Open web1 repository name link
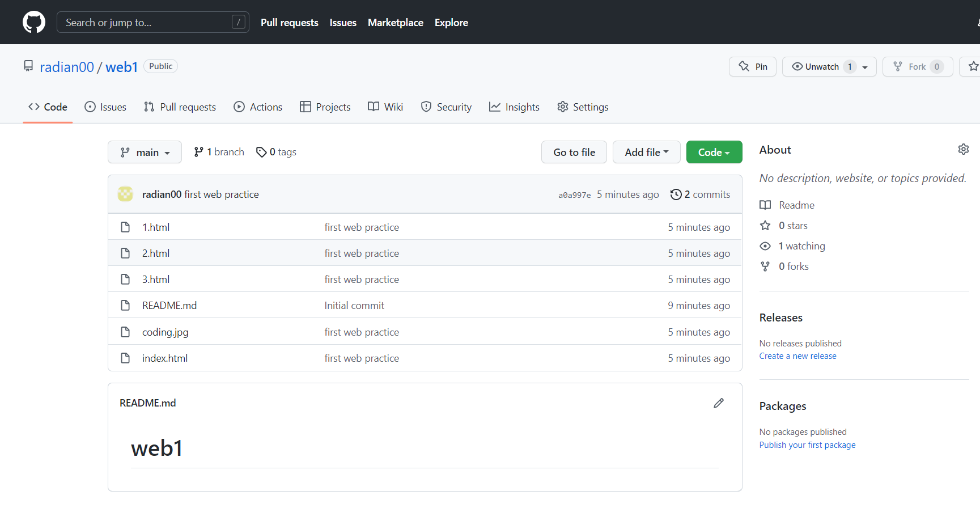The width and height of the screenshot is (980, 508). coord(122,67)
